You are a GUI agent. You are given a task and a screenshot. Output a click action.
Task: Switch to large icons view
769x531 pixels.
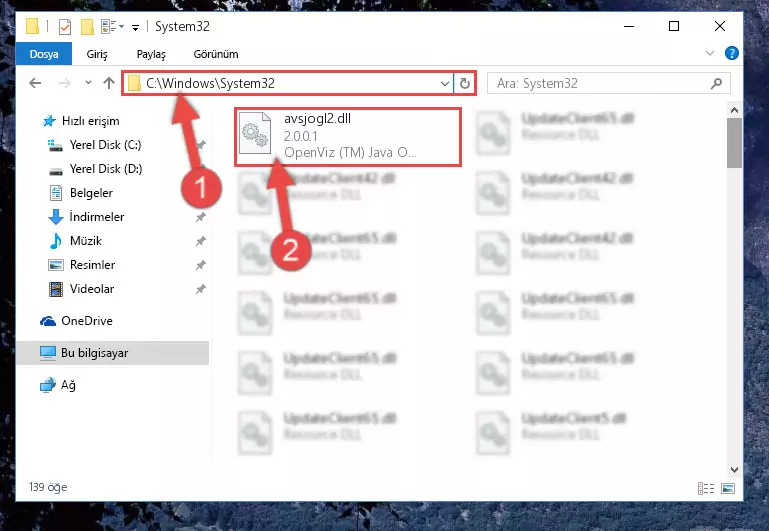[x=728, y=488]
